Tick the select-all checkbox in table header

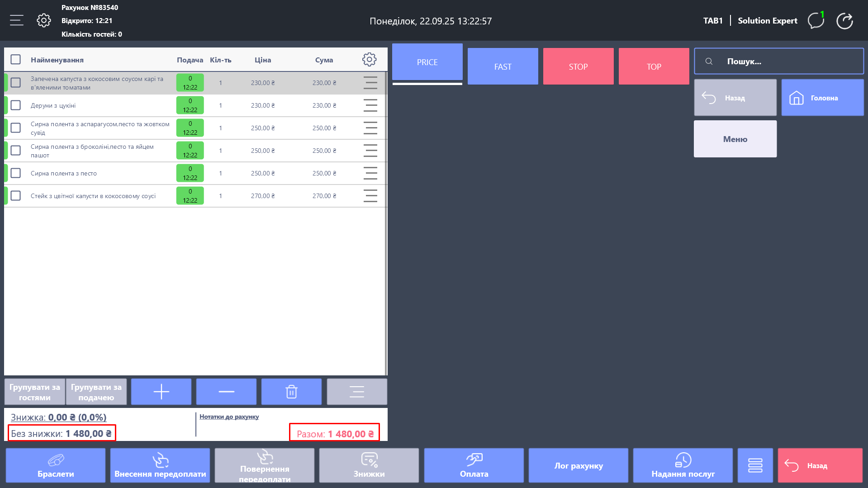click(16, 60)
